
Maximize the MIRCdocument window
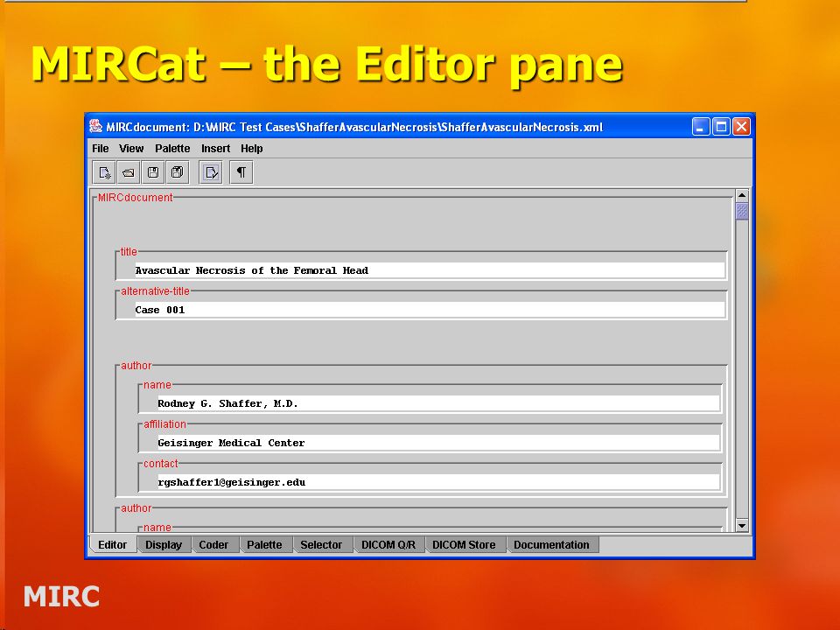(x=721, y=127)
